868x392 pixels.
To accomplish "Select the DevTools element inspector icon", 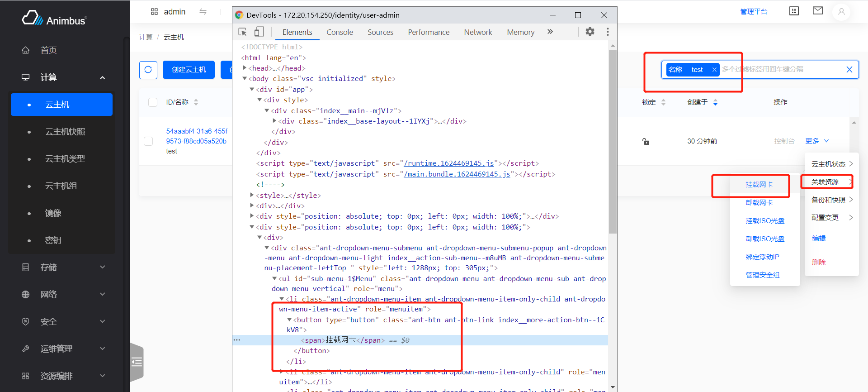I will point(243,32).
